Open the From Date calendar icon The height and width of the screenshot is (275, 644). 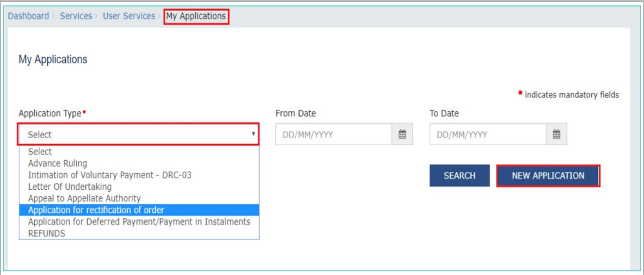[402, 135]
